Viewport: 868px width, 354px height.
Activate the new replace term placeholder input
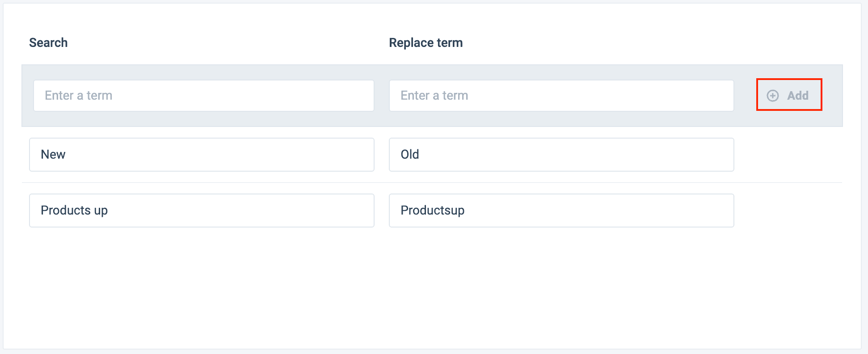(x=561, y=96)
